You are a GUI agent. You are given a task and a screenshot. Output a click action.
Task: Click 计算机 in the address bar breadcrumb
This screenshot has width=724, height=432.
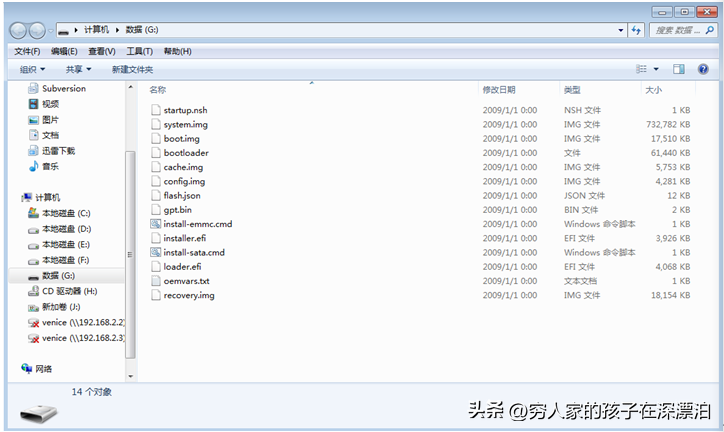pos(97,30)
